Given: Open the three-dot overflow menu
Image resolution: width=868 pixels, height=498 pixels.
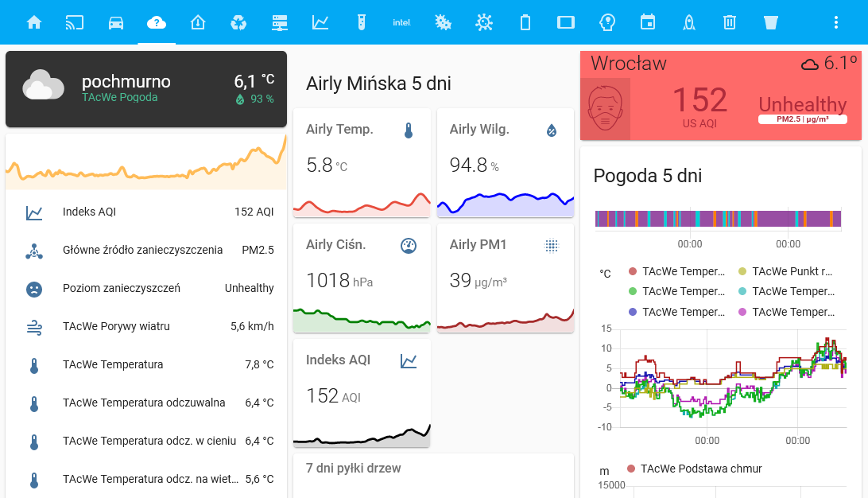Looking at the screenshot, I should (835, 22).
